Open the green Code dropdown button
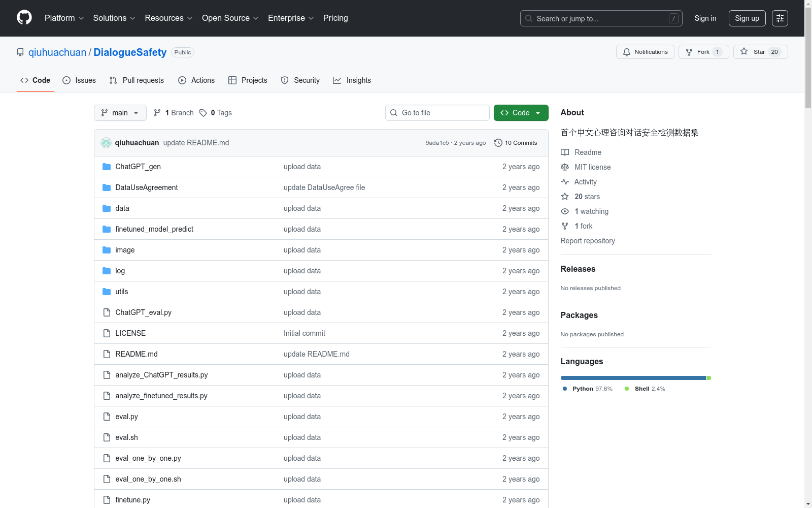This screenshot has width=812, height=508. (x=521, y=113)
